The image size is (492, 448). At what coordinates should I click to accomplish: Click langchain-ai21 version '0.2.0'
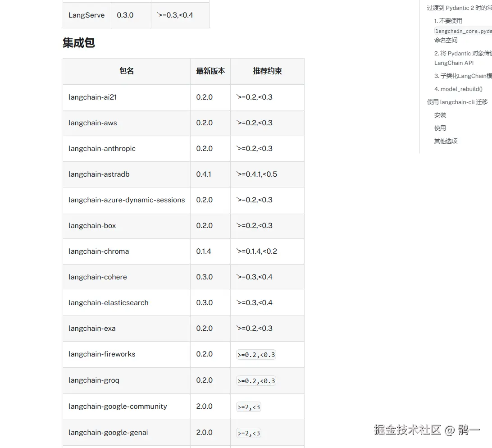[x=204, y=97]
